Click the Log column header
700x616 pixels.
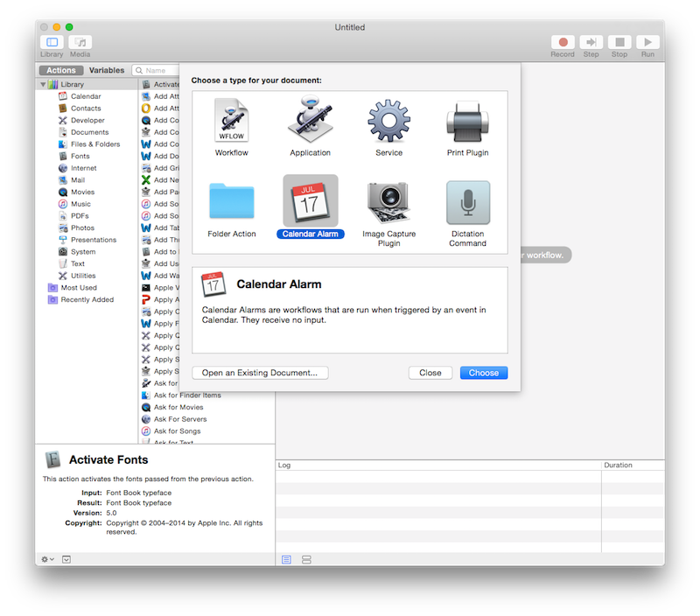438,465
